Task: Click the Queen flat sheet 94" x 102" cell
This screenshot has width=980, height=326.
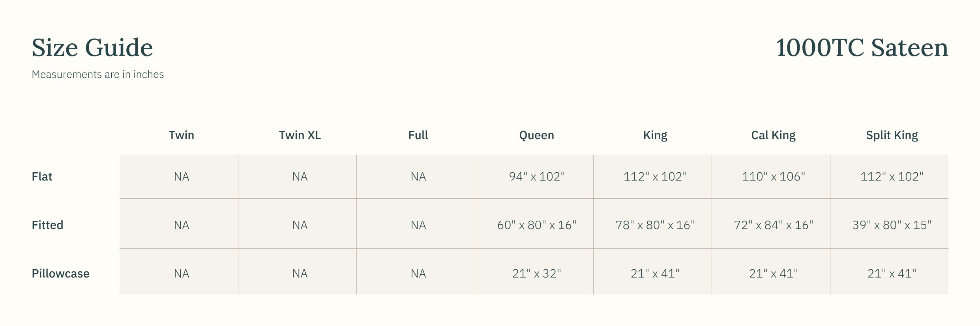Action: [536, 177]
